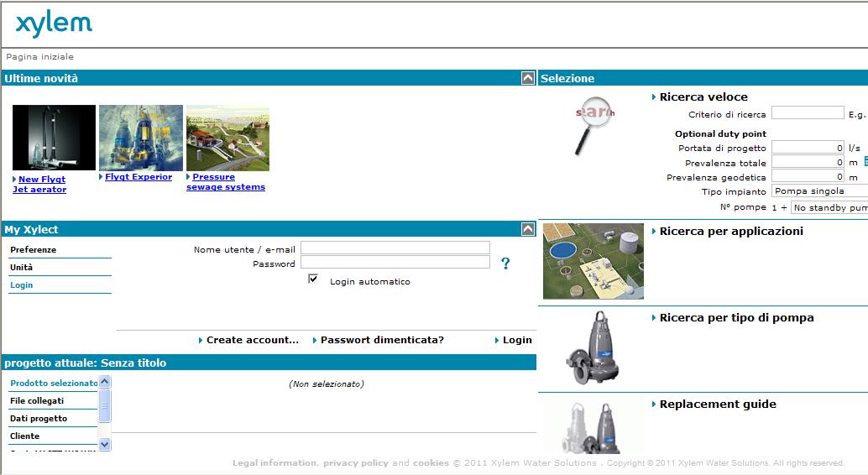868x475 pixels.
Task: Open the login help question mark
Action: (x=505, y=264)
